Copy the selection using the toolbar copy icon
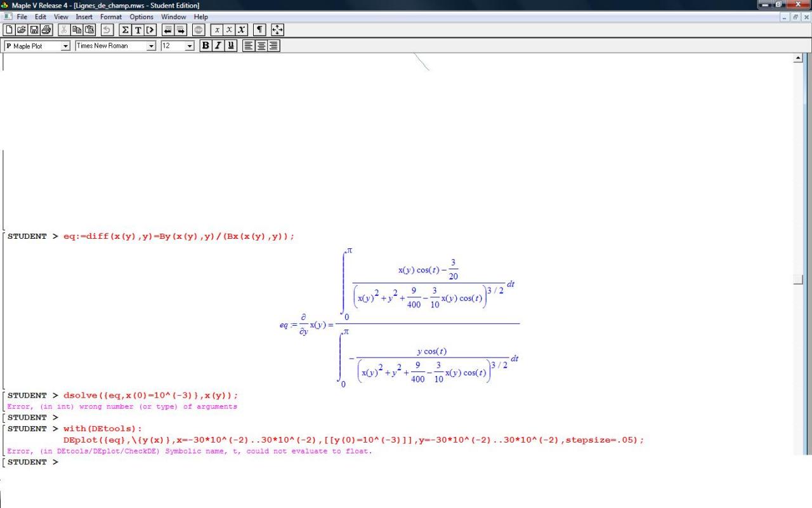Screen dimensions: 812x508 pyautogui.click(x=77, y=30)
